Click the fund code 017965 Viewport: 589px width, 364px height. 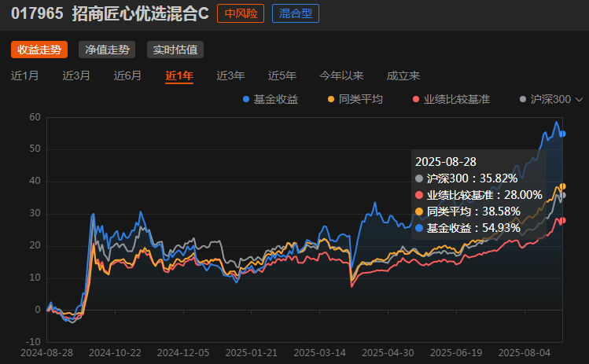click(x=37, y=13)
